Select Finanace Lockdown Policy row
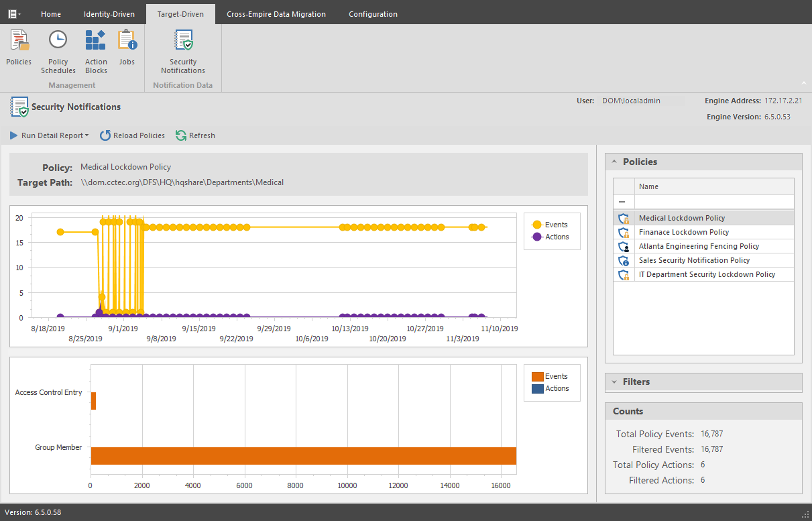 tap(683, 232)
